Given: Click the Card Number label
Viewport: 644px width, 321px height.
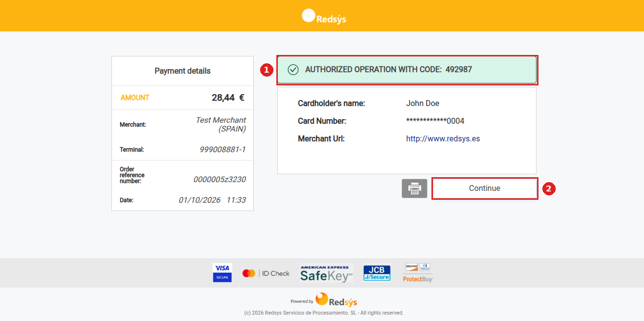Looking at the screenshot, I should click(x=322, y=121).
